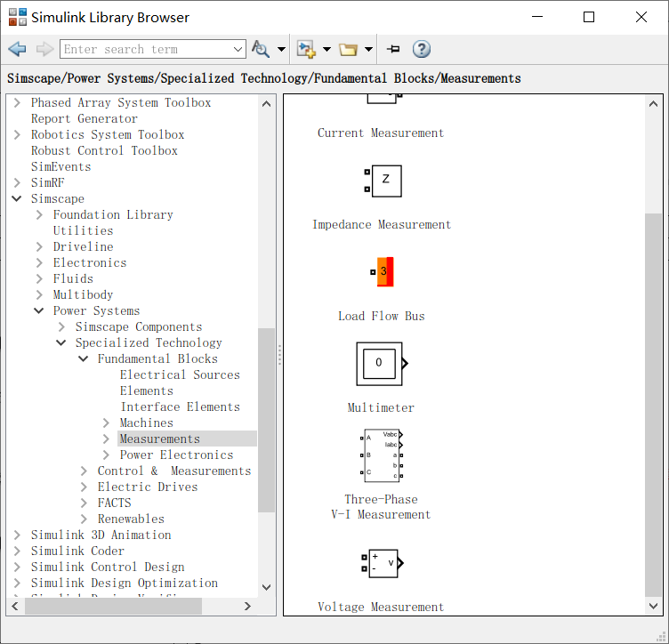This screenshot has height=644, width=669.
Task: Expand Phased Array System Toolbox
Action: (x=17, y=103)
